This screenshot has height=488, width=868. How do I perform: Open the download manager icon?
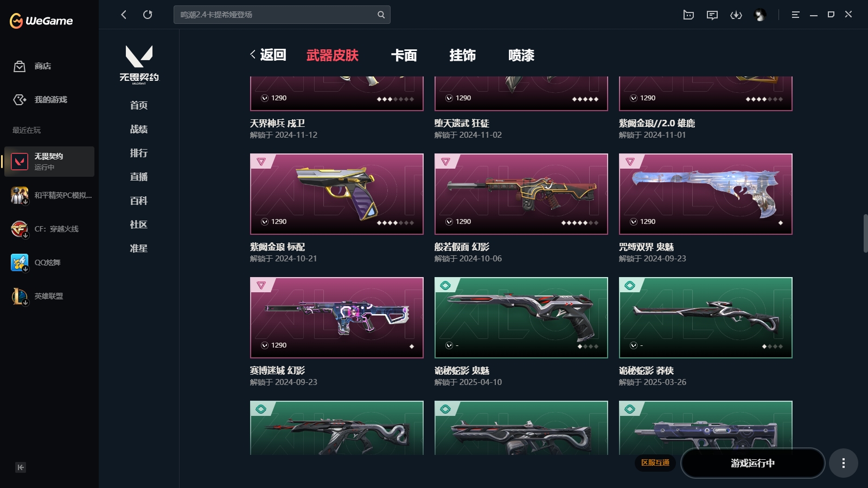(x=736, y=15)
